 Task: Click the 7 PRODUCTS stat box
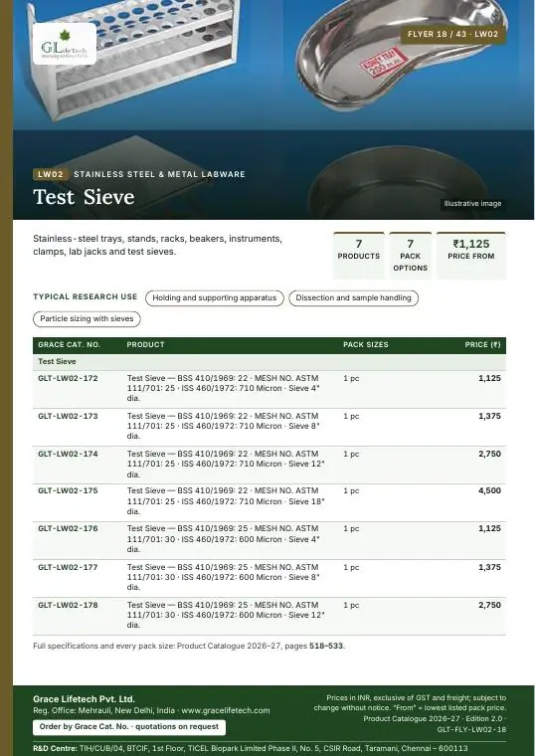[359, 255]
